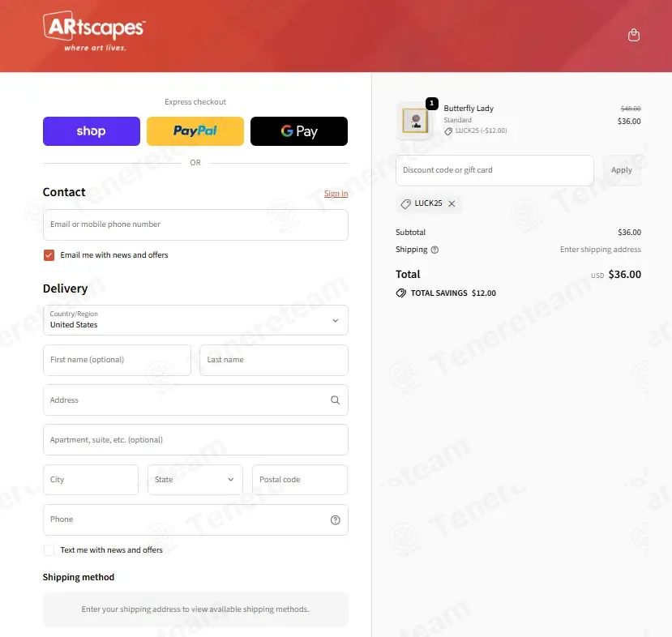
Task: Click the phone field help icon
Action: pyautogui.click(x=335, y=520)
